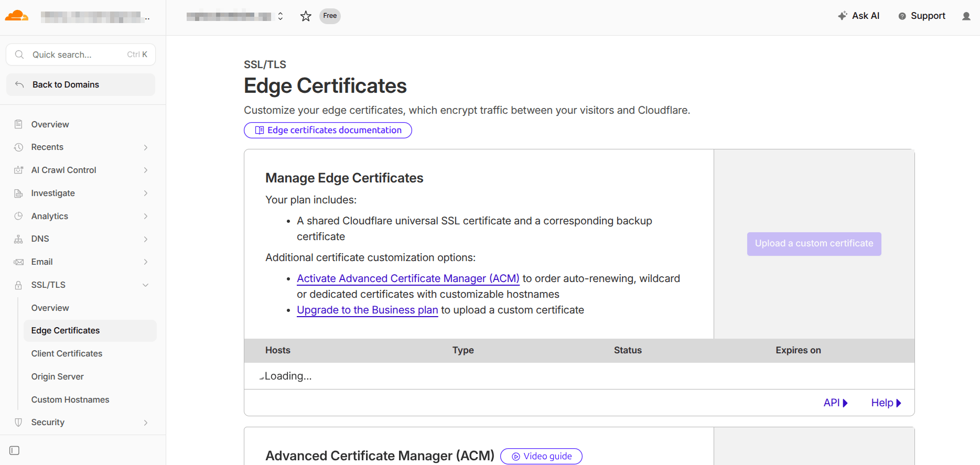980x465 pixels.
Task: Click the Ask AI button text
Action: 866,16
